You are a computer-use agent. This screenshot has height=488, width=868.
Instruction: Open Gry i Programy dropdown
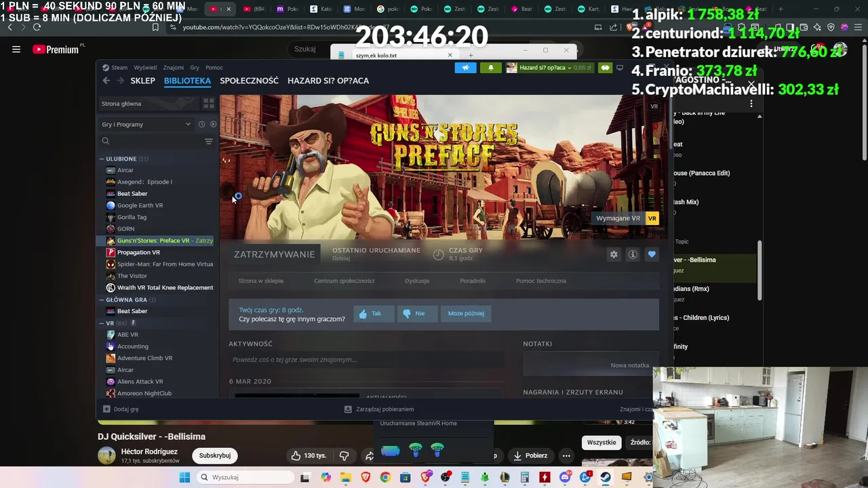[x=146, y=124]
